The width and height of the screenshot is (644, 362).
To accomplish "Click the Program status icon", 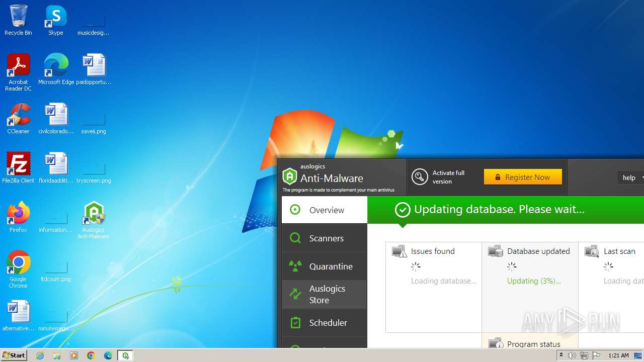I will (496, 344).
